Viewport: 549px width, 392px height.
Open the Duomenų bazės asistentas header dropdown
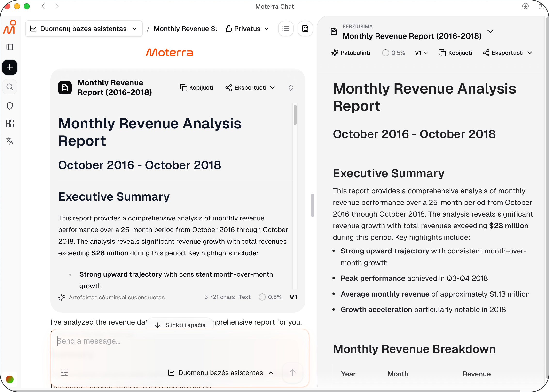(x=84, y=29)
